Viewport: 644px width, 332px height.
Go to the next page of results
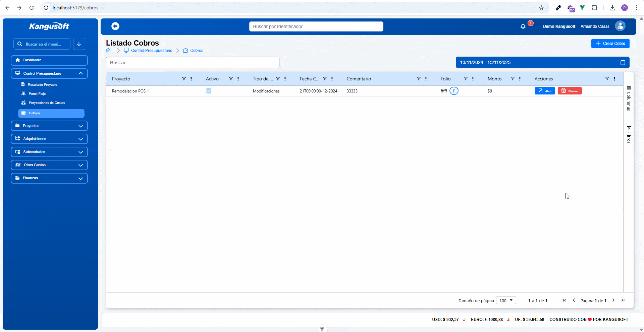point(613,300)
